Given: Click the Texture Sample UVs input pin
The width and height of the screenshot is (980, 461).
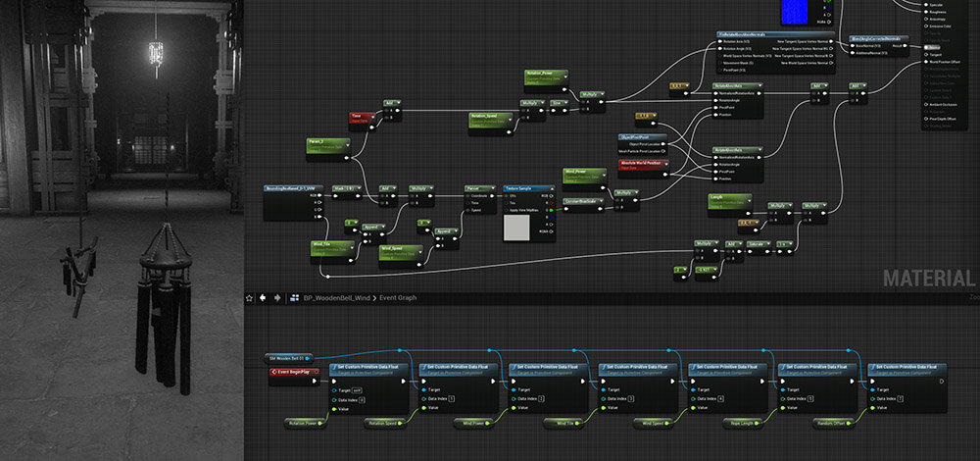Looking at the screenshot, I should 507,196.
